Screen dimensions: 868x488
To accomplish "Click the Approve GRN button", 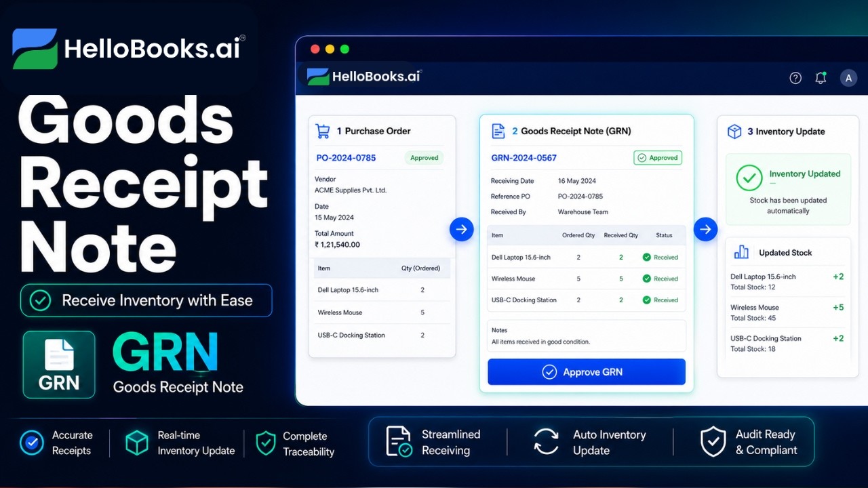I will tap(587, 372).
